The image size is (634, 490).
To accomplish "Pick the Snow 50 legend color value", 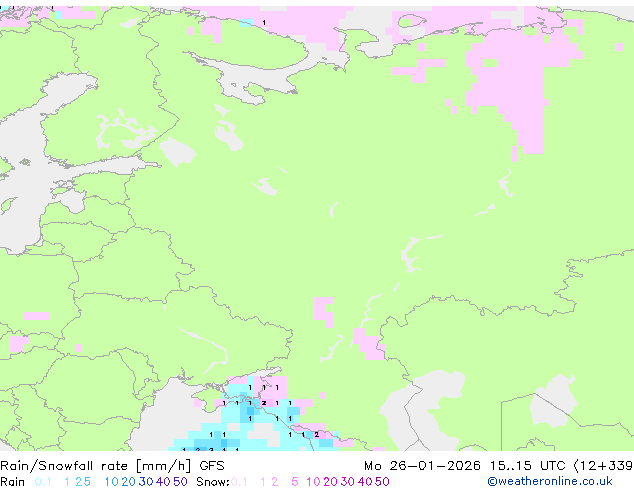I will tap(382, 482).
